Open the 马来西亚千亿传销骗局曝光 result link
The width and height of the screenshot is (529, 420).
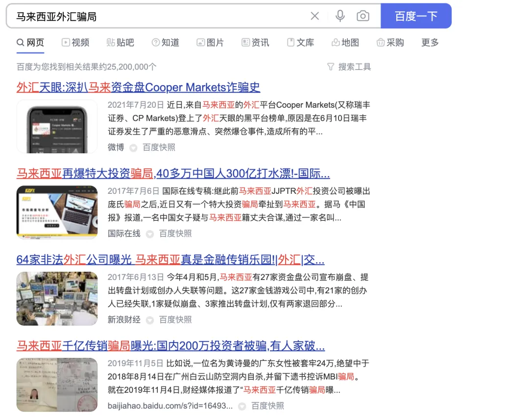point(171,346)
